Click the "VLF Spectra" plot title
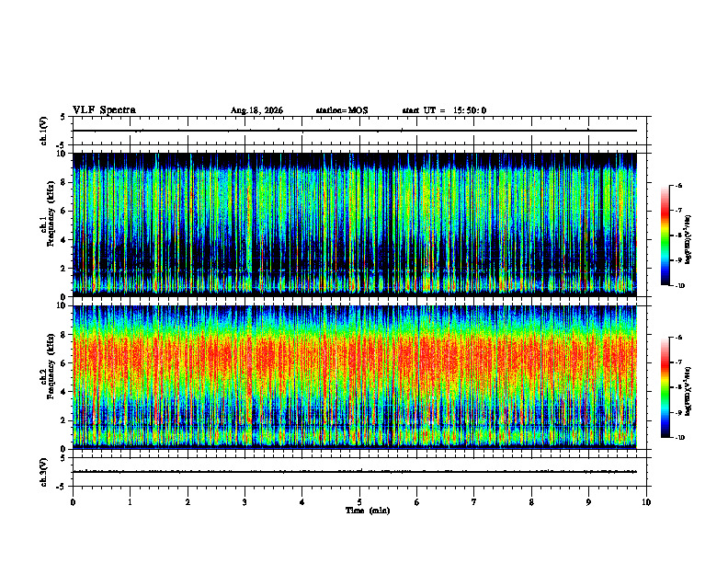This screenshot has height=563, width=728. [104, 110]
